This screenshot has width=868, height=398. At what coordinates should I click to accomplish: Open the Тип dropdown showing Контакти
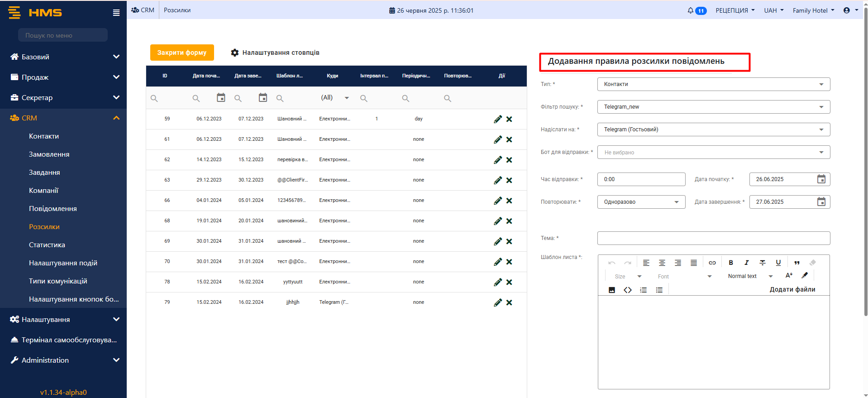click(713, 84)
